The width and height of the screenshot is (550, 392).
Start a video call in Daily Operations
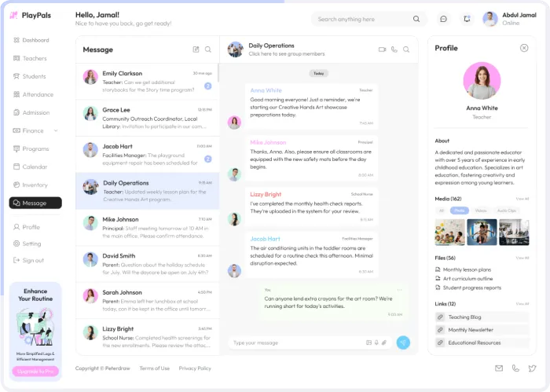tap(382, 49)
